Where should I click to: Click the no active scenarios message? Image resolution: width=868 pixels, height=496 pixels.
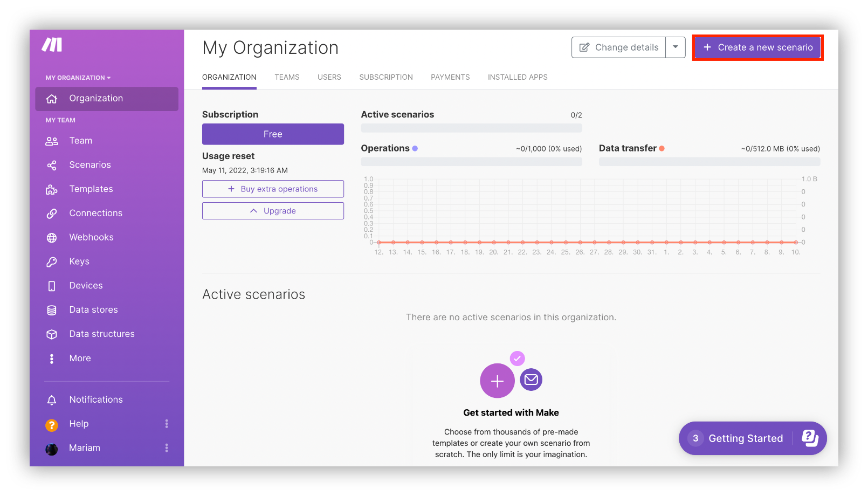[511, 318]
